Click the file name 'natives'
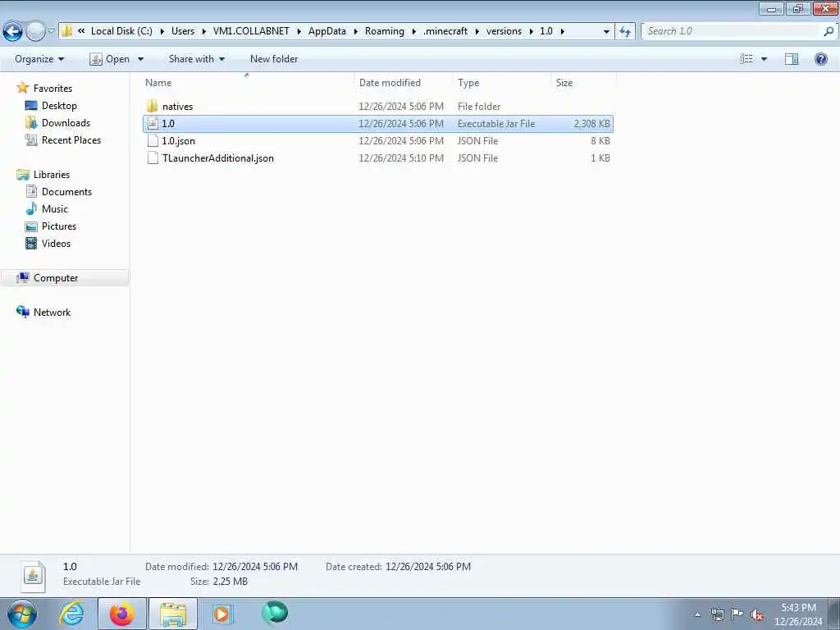840x630 pixels. (x=177, y=107)
